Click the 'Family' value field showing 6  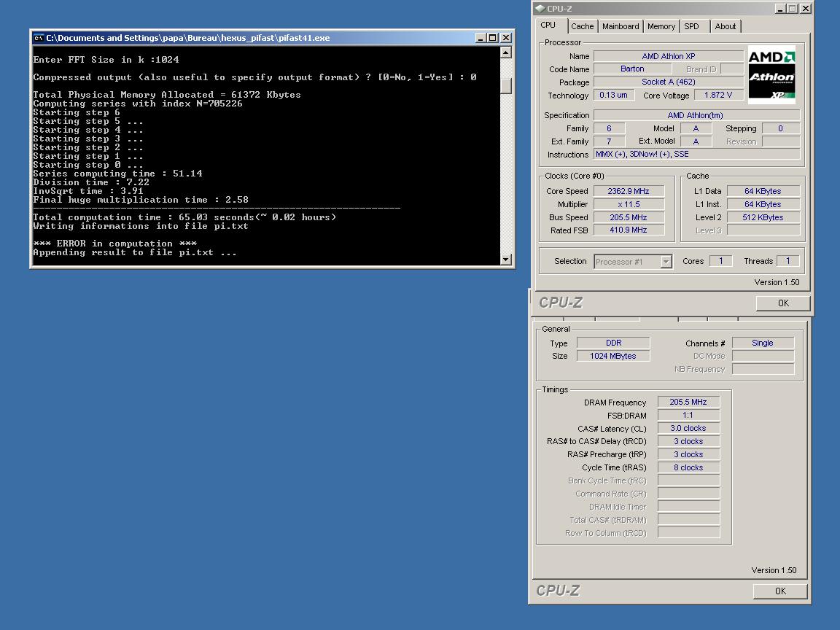pos(609,128)
